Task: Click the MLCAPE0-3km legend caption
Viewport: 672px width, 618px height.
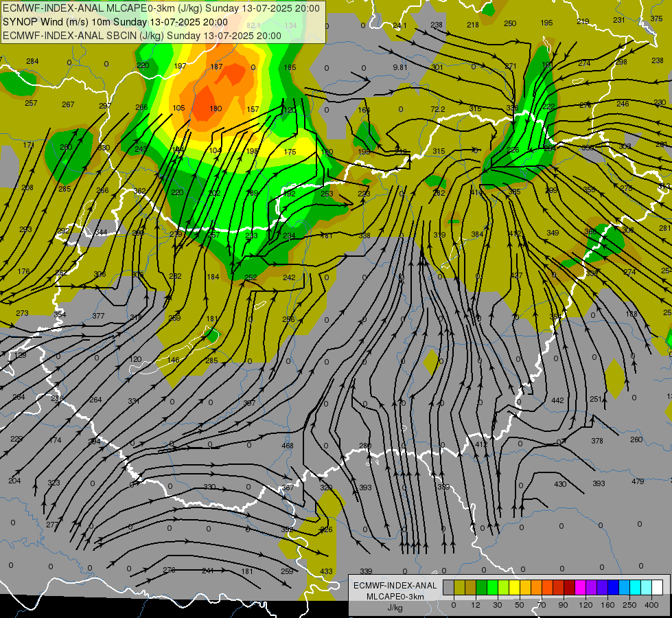Action: pyautogui.click(x=395, y=597)
